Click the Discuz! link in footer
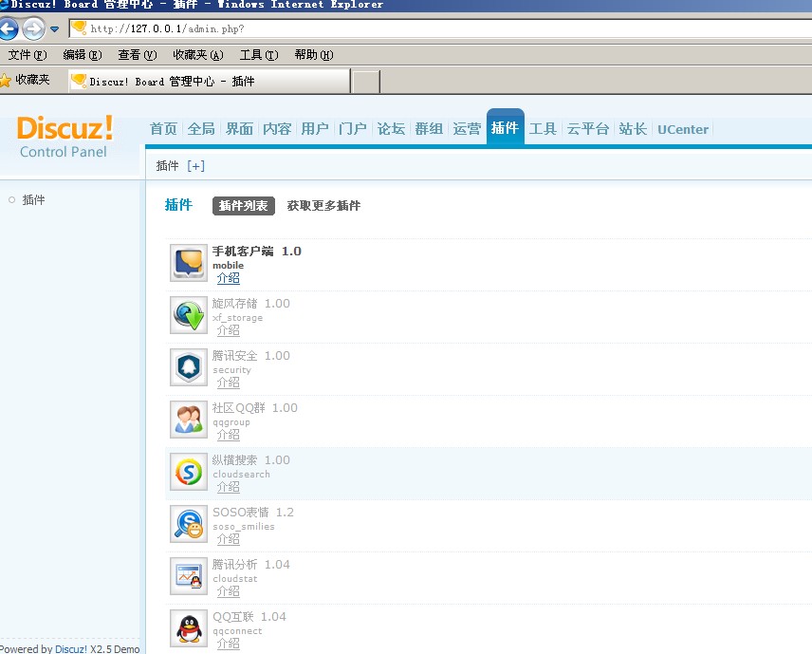 (x=71, y=649)
